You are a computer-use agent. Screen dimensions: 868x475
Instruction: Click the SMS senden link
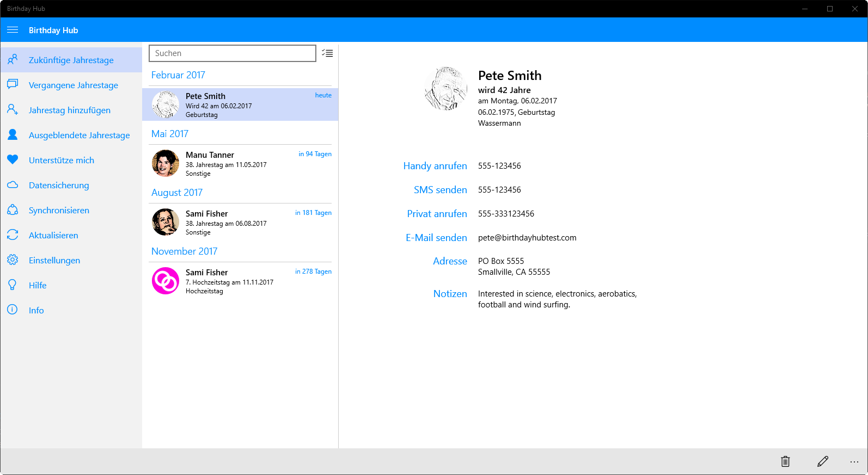point(441,190)
